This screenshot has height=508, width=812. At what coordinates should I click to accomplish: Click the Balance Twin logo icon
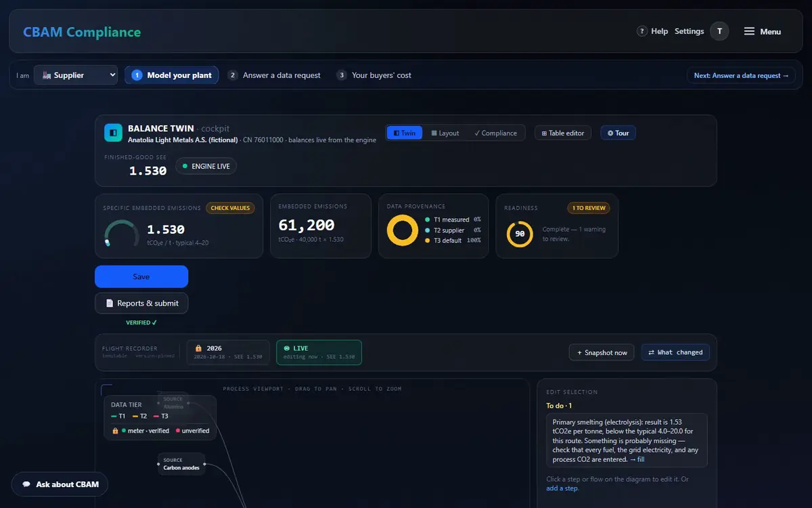pos(113,132)
